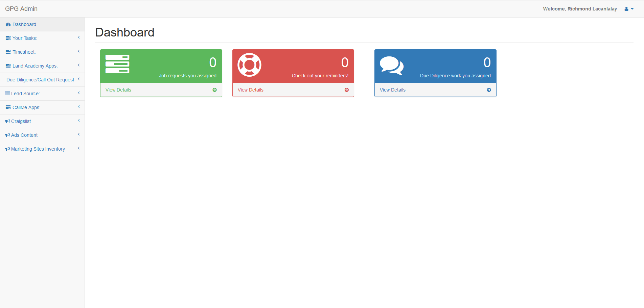The height and width of the screenshot is (308, 644).
Task: Select Timesheet in the sidebar
Action: coord(42,52)
